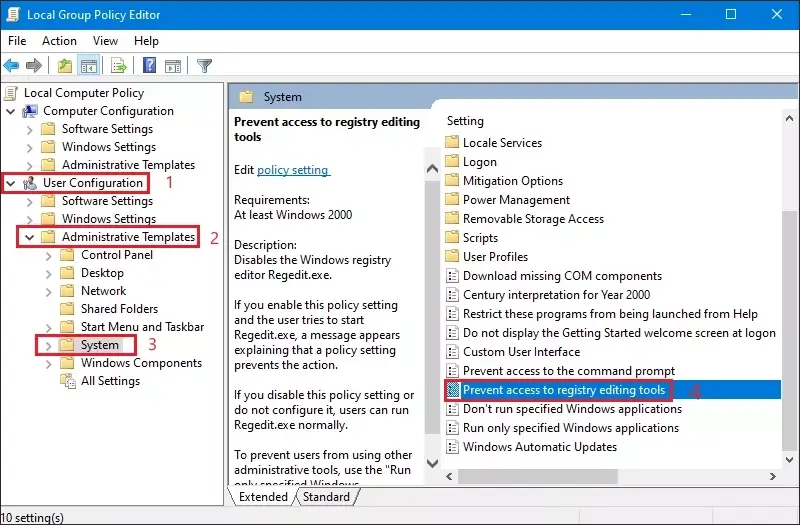Open the Help toolbar icon
Screen dimensions: 800x525
(x=149, y=65)
